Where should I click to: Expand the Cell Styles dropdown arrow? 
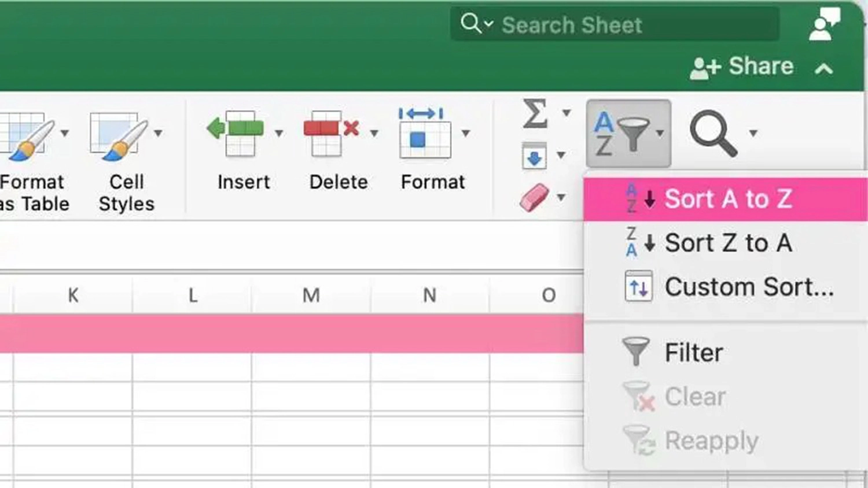tap(158, 134)
